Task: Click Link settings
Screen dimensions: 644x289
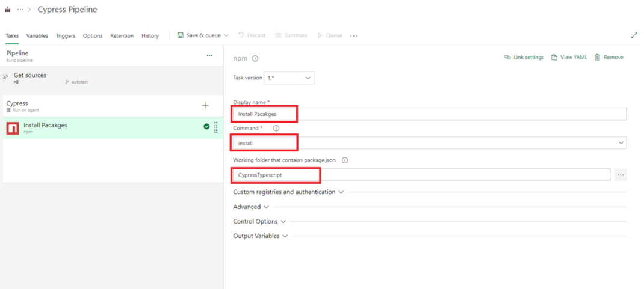Action: (x=524, y=58)
